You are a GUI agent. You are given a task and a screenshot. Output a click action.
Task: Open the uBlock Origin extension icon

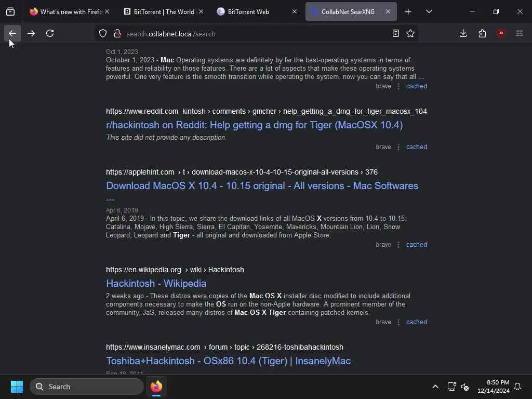pyautogui.click(x=501, y=33)
